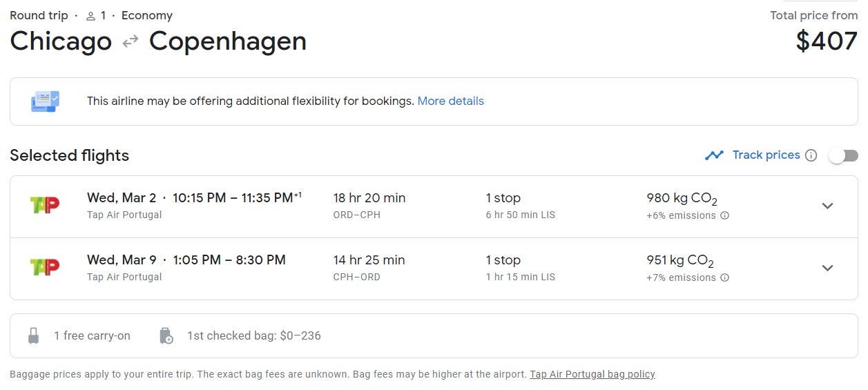The height and width of the screenshot is (390, 868).
Task: Open Tap Air Portugal bag policy link
Action: (x=592, y=374)
